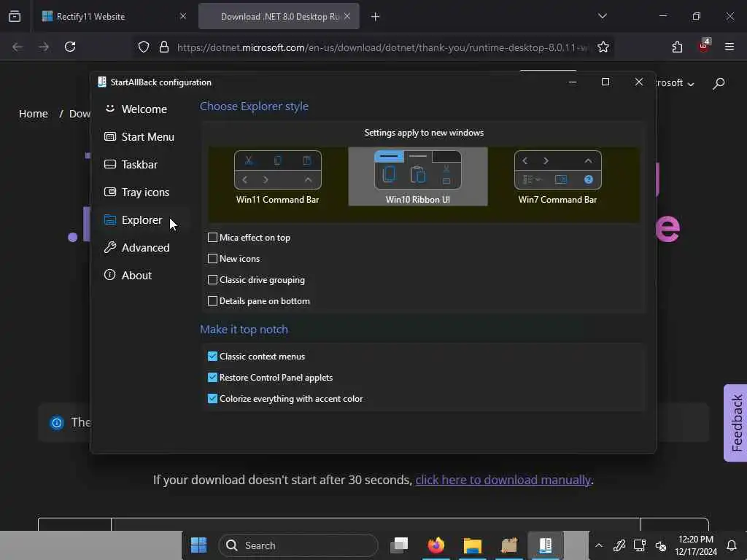The height and width of the screenshot is (560, 747).
Task: Click the browser back arrow
Action: click(x=18, y=47)
